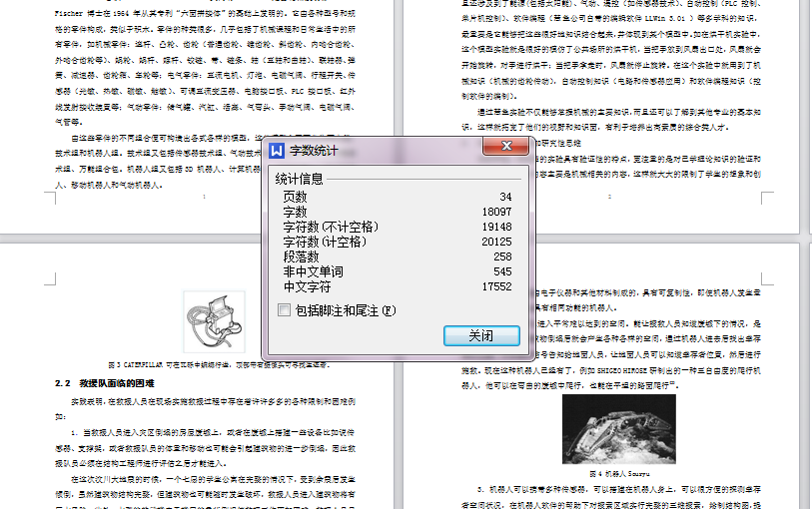Image resolution: width=812 pixels, height=509 pixels.
Task: Toggle the 包括脚注和尾注 checkbox
Action: click(285, 309)
